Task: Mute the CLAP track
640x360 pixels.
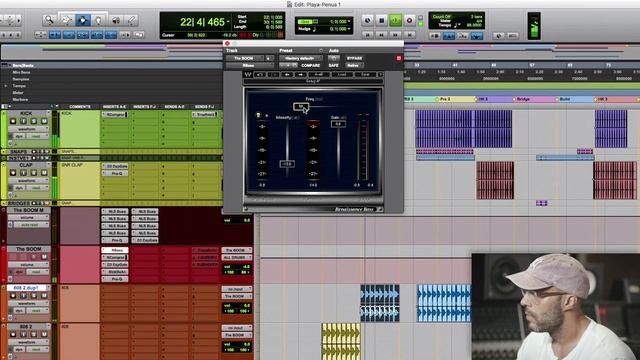Action: tap(44, 173)
